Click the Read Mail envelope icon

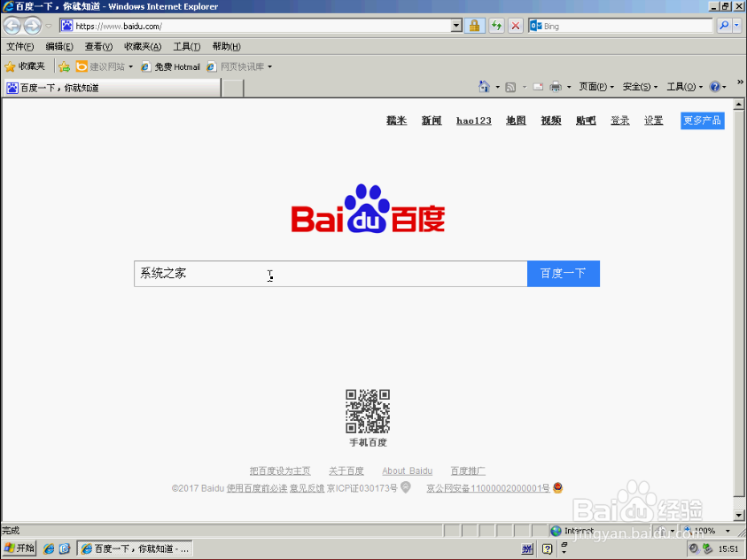coord(538,87)
